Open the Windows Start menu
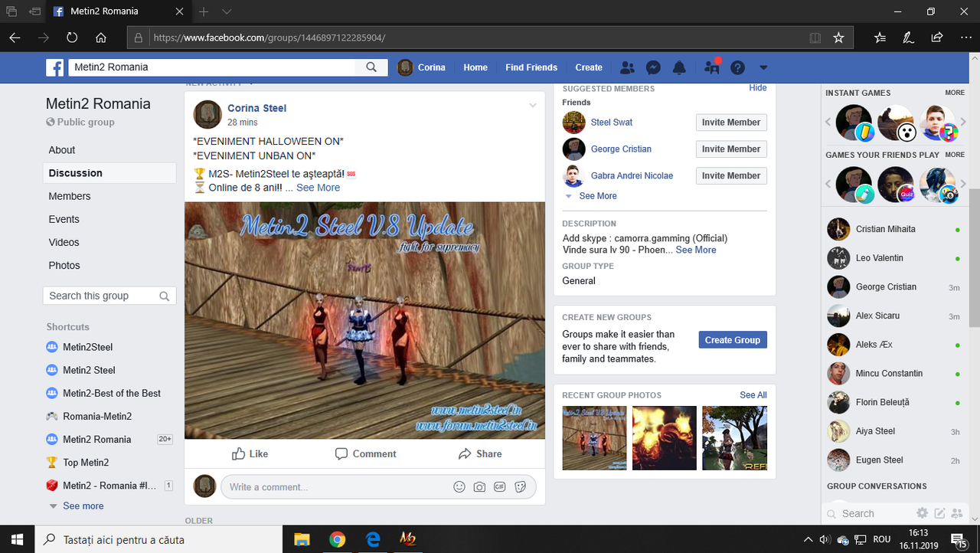980x553 pixels. click(x=18, y=539)
